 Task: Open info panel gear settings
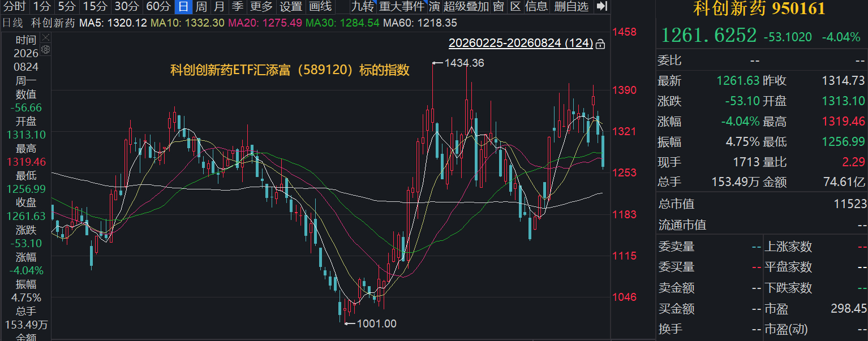[x=46, y=49]
